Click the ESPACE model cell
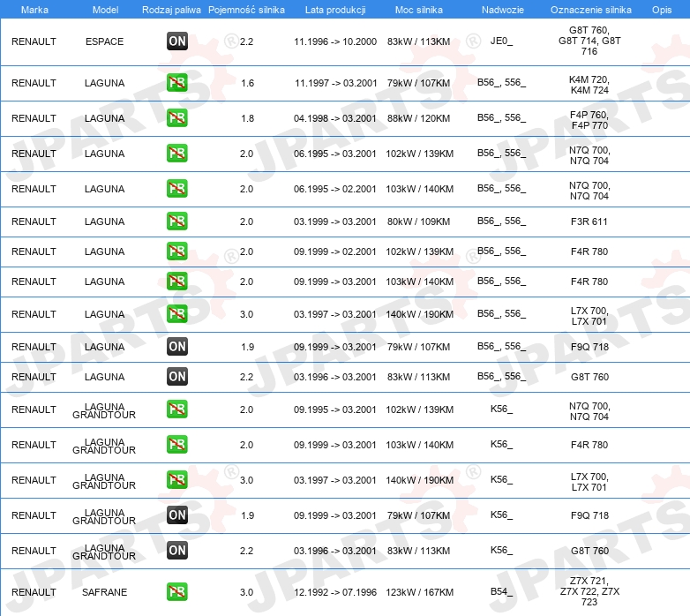The image size is (690, 616). point(105,41)
